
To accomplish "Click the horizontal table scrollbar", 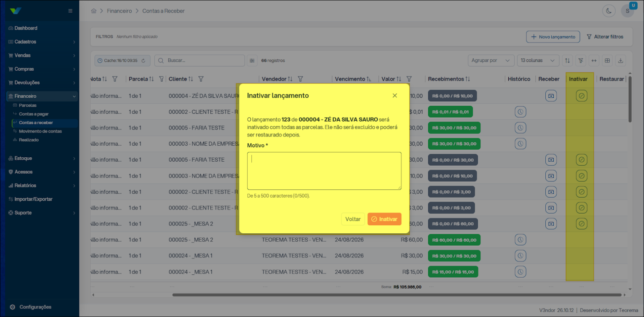I will (397, 295).
